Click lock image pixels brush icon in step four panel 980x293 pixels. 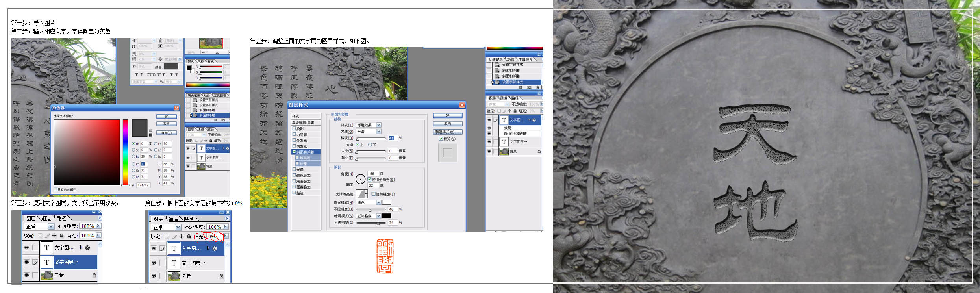click(x=174, y=236)
